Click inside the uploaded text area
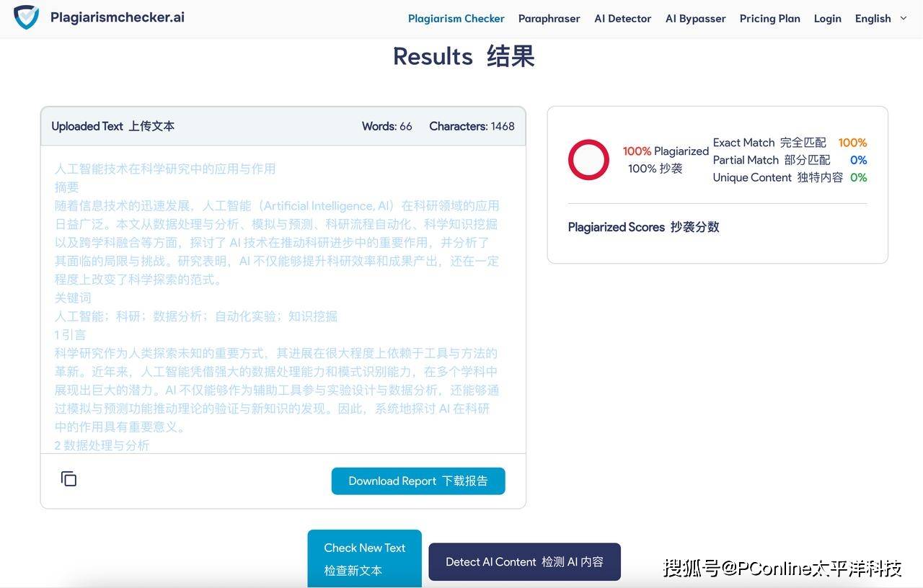The image size is (923, 588). [x=283, y=299]
